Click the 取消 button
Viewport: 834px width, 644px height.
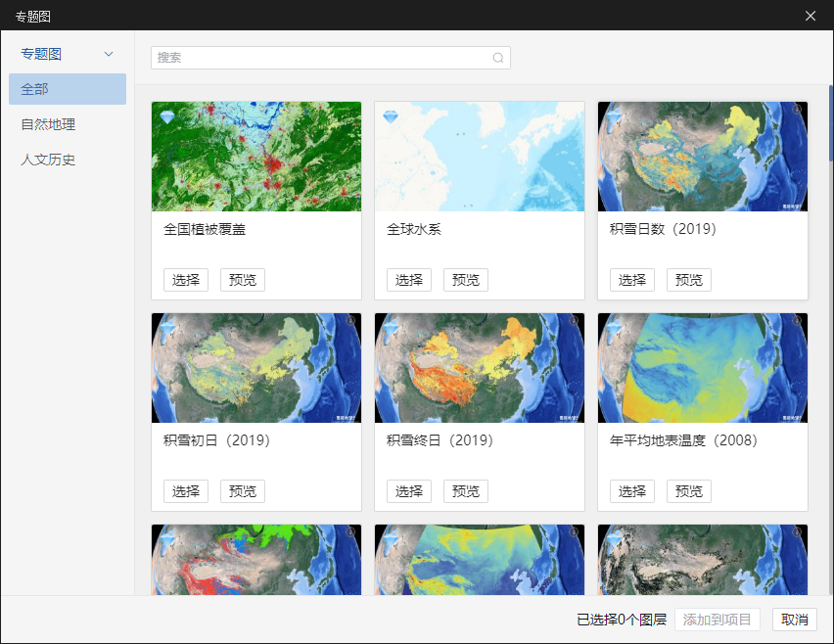coord(793,619)
